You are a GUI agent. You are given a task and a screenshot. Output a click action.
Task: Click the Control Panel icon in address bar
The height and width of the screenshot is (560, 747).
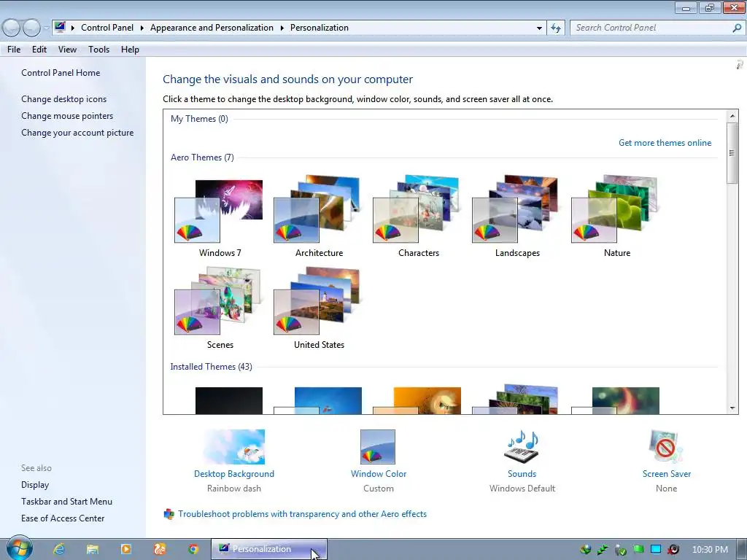tap(60, 27)
